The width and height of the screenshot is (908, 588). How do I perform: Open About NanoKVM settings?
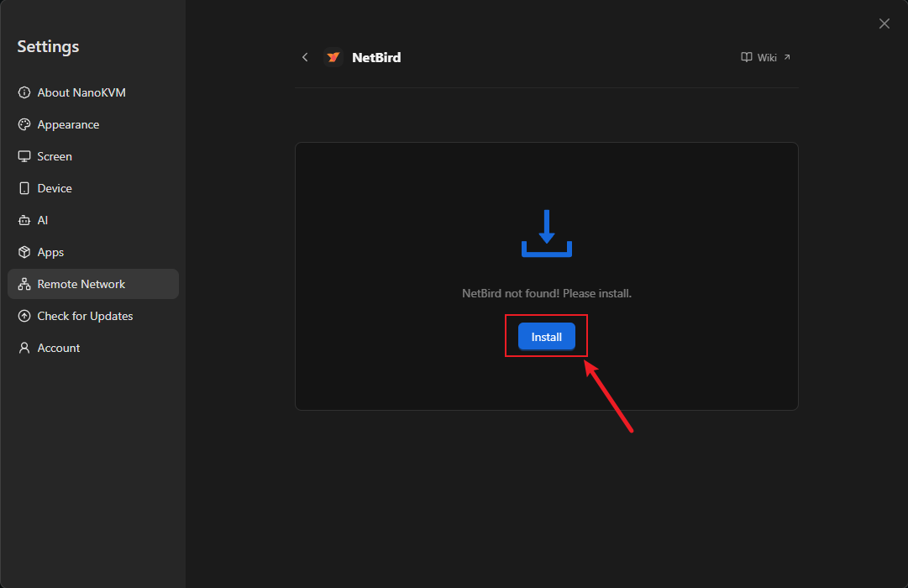[x=93, y=92]
